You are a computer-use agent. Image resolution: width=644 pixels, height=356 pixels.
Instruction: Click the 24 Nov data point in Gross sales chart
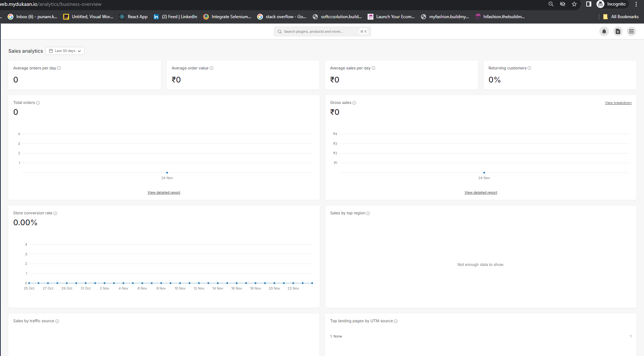pyautogui.click(x=484, y=173)
